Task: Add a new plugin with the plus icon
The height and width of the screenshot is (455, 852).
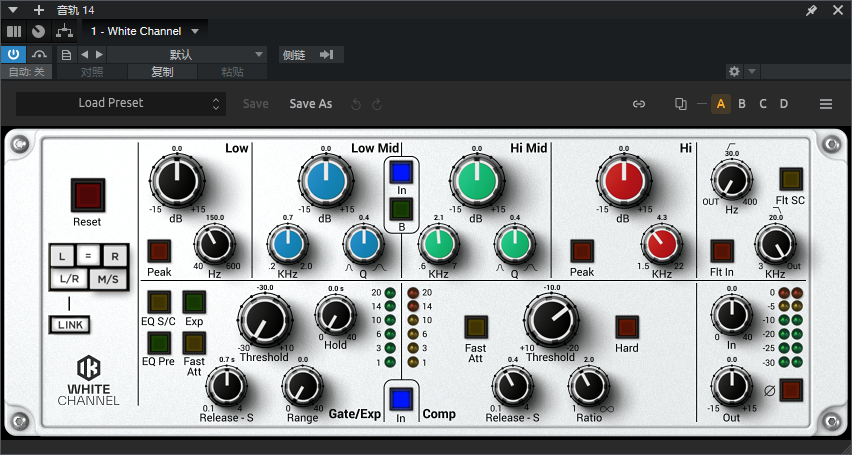Action: click(39, 10)
